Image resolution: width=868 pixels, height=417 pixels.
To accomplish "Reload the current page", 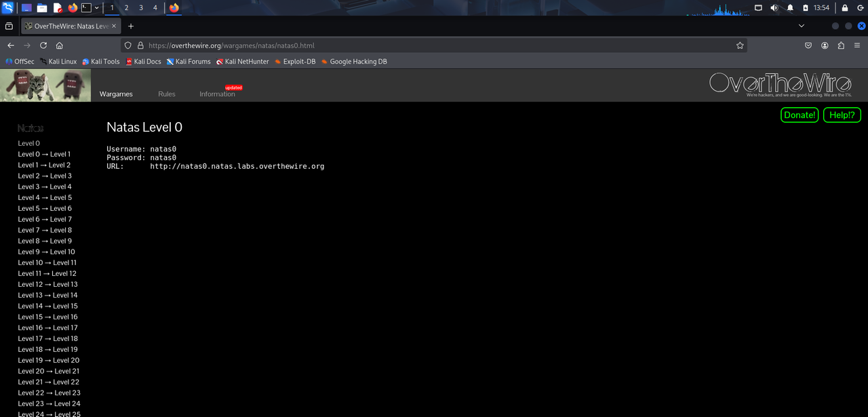I will (43, 45).
